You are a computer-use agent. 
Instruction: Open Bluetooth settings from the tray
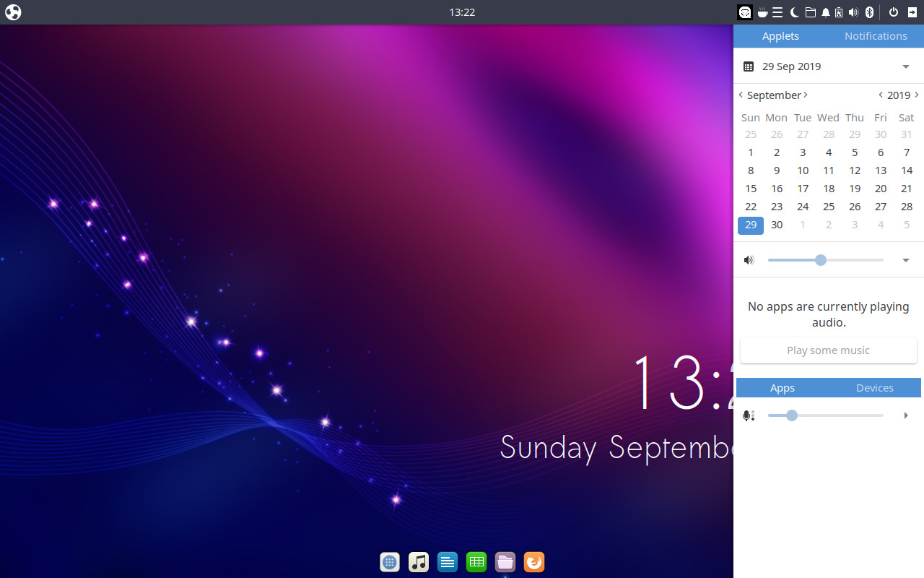point(869,12)
